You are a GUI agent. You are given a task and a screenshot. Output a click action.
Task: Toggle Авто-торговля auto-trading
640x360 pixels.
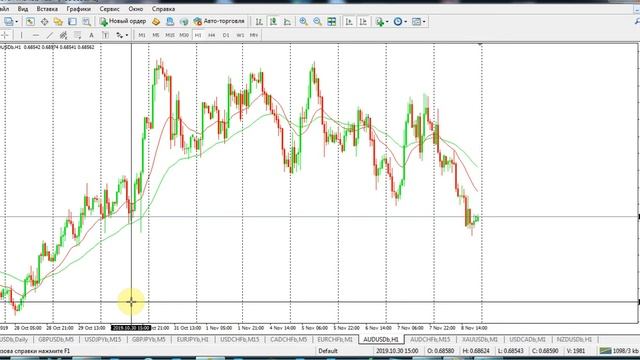[x=219, y=21]
